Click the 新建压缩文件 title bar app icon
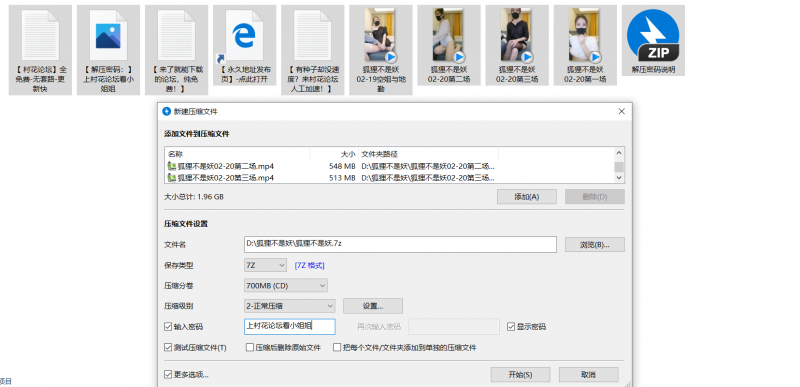This screenshot has height=387, width=800. coord(166,112)
